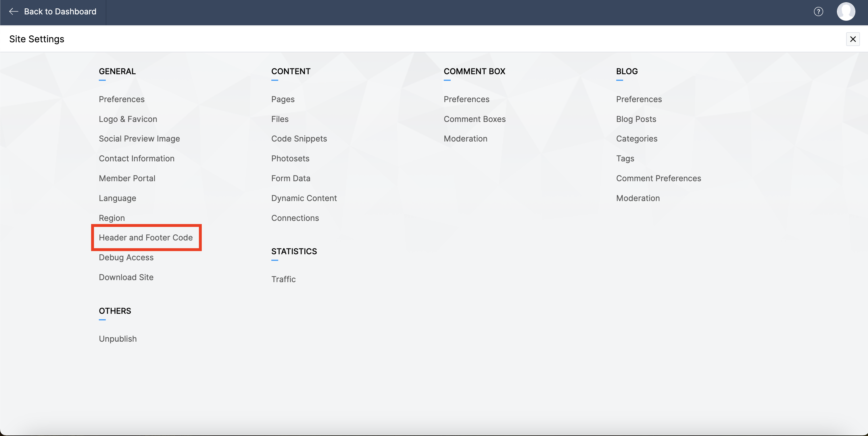Click Download Site link

coord(126,277)
